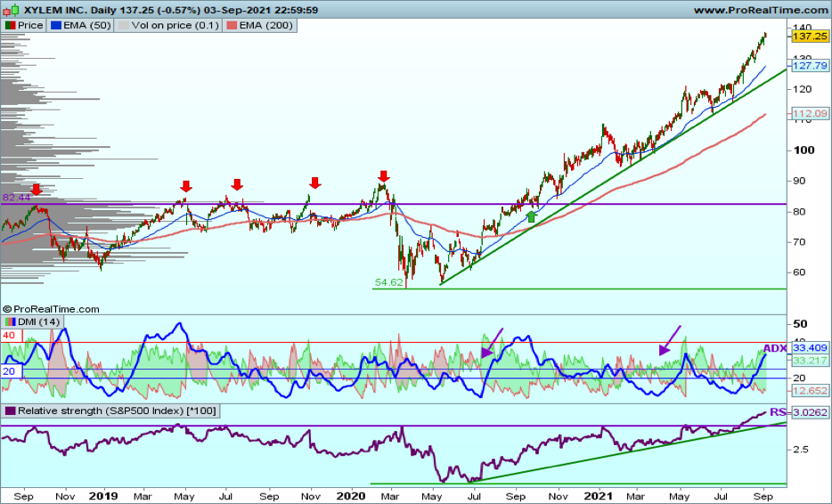Click the red 12.652 DMI value tag
This screenshot has width=832, height=504.
pos(811,391)
